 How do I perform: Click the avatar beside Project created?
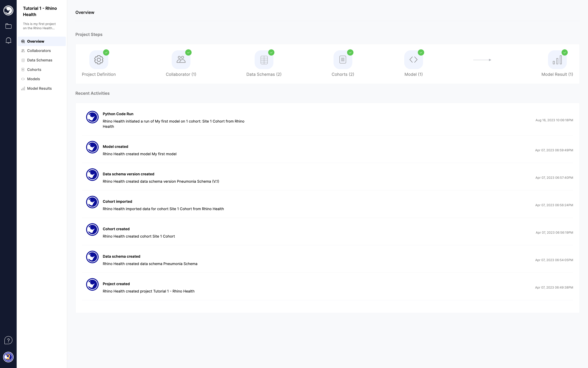click(x=92, y=284)
